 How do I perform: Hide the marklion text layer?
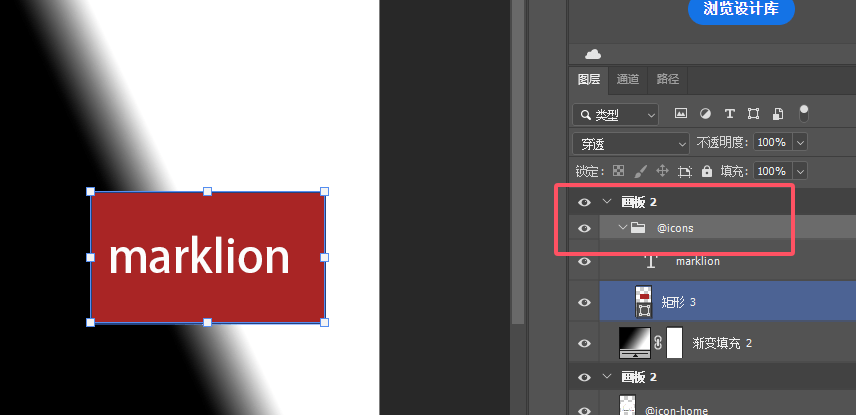[x=584, y=261]
